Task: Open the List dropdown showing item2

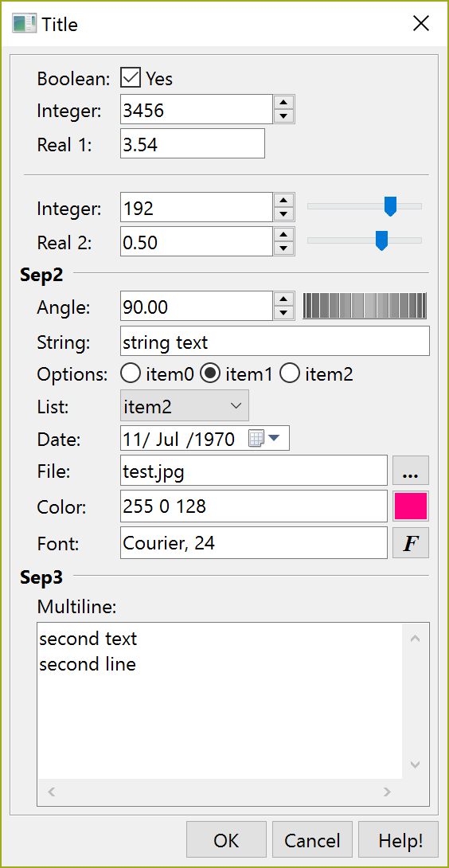Action: [185, 406]
